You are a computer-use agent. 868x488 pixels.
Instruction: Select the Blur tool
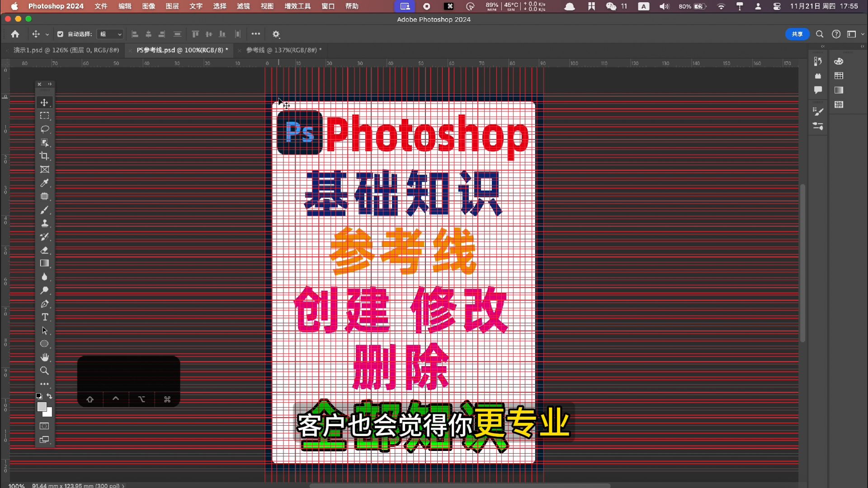[44, 277]
